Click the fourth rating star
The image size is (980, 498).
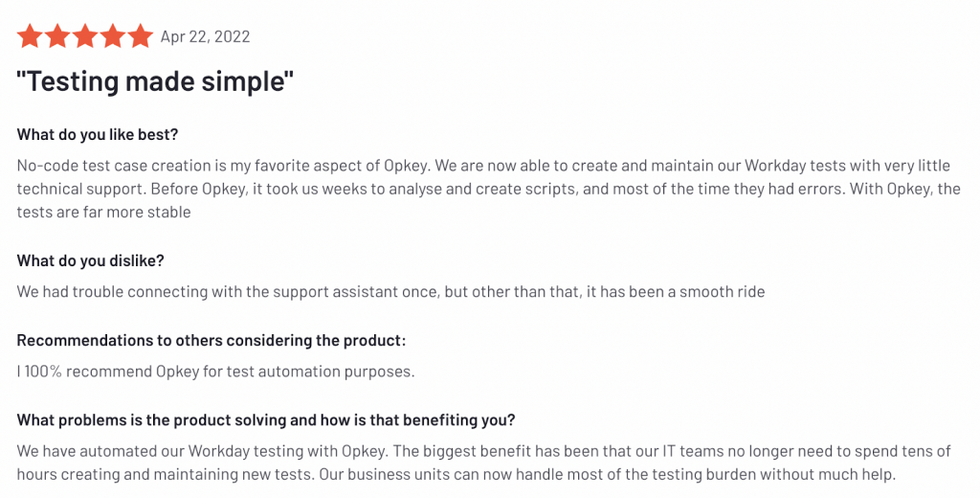113,36
